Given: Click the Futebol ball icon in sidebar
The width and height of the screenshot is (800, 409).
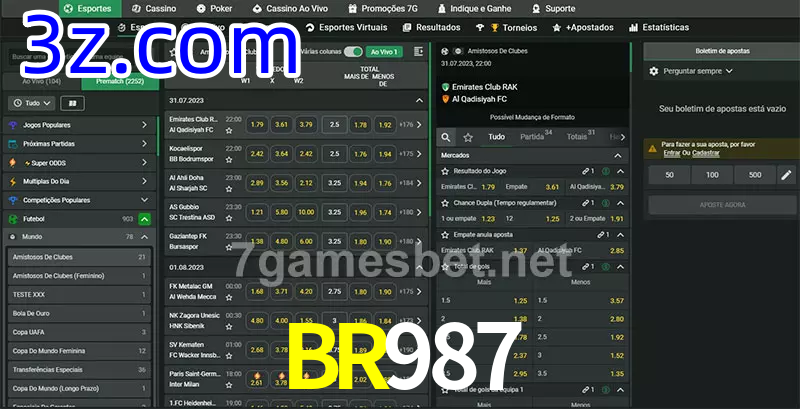Looking at the screenshot, I should click(13, 219).
